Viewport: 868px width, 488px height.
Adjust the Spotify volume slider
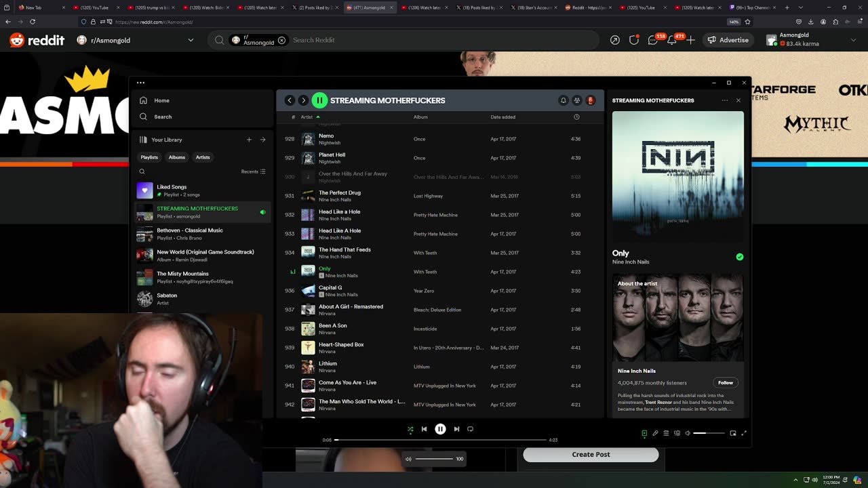pos(709,433)
